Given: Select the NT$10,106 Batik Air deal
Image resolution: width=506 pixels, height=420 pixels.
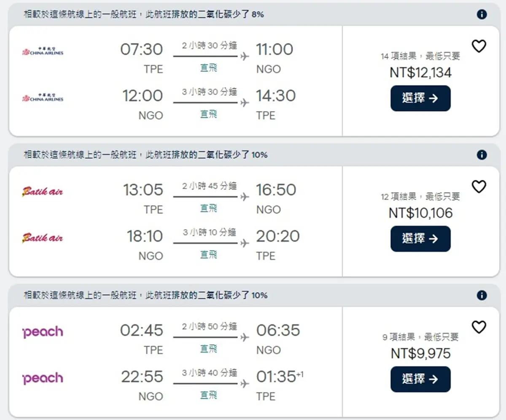Looking at the screenshot, I should point(420,239).
